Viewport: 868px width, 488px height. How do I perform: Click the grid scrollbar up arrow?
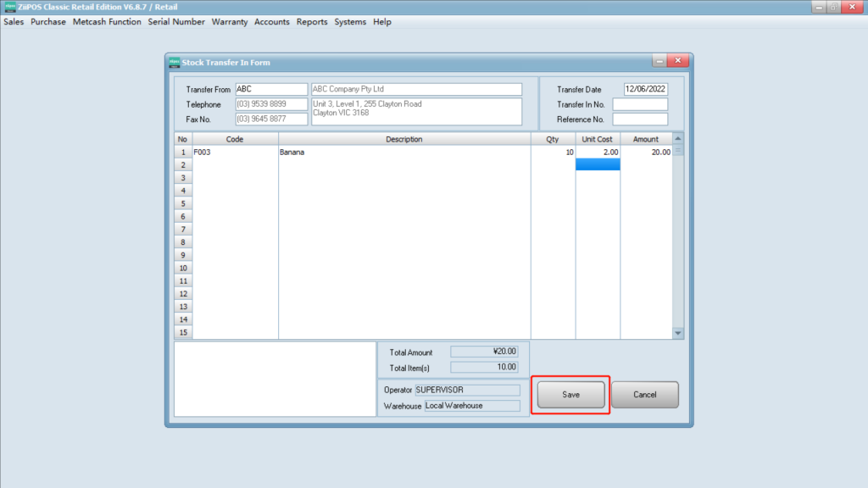pyautogui.click(x=677, y=139)
